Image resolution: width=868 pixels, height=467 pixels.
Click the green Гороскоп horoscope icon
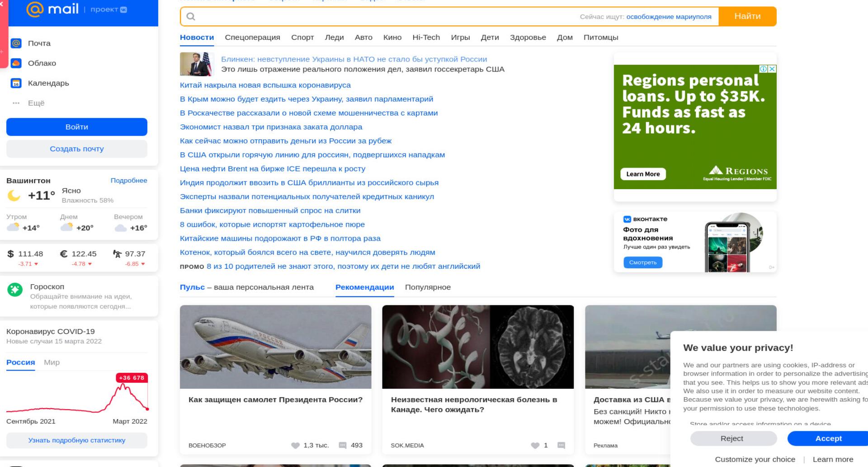click(15, 290)
